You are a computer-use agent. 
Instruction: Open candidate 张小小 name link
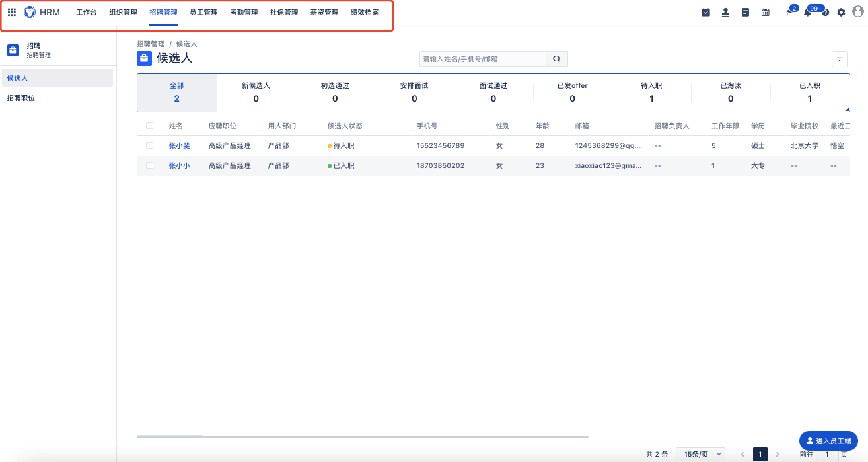tap(179, 165)
